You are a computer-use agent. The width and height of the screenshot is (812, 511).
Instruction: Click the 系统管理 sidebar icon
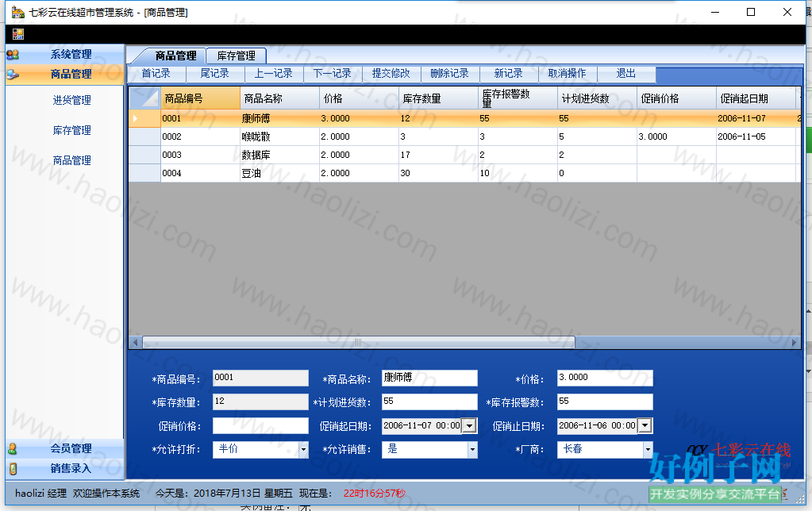13,55
